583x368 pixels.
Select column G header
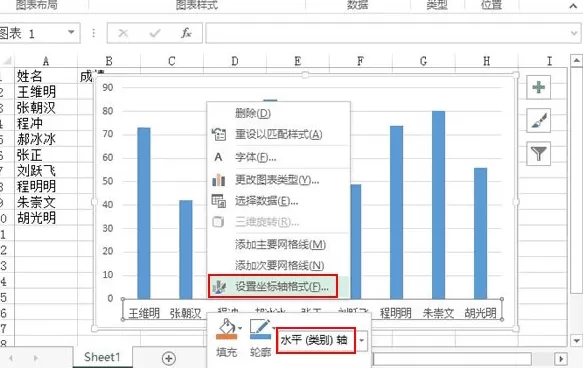423,61
